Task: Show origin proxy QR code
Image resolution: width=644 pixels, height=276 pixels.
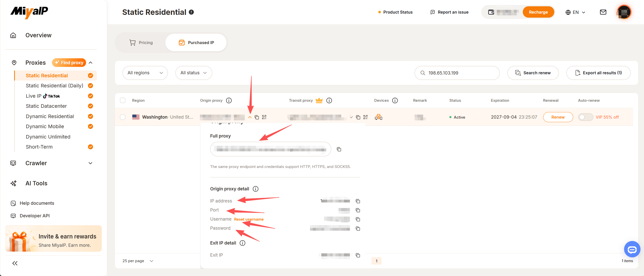Action: (264, 117)
